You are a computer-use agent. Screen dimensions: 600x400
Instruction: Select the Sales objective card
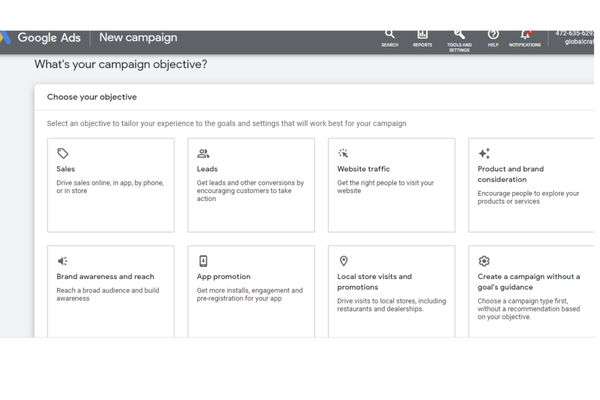coord(111,185)
